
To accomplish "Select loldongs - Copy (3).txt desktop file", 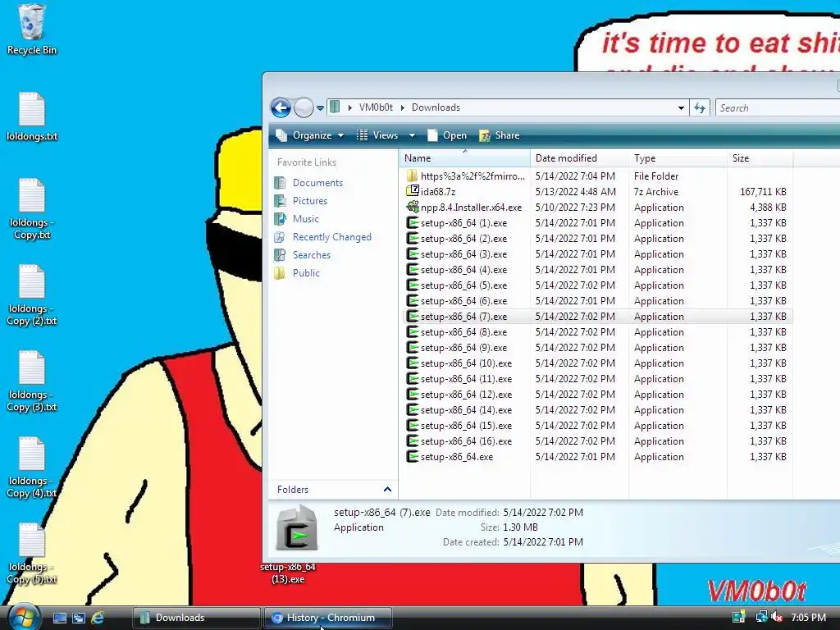I will pos(32,381).
